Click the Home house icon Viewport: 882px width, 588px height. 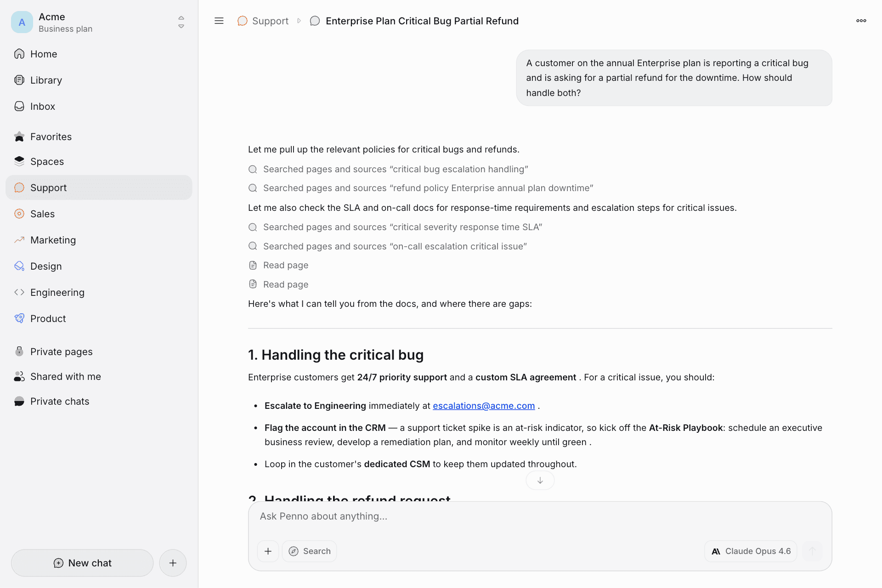coord(19,54)
